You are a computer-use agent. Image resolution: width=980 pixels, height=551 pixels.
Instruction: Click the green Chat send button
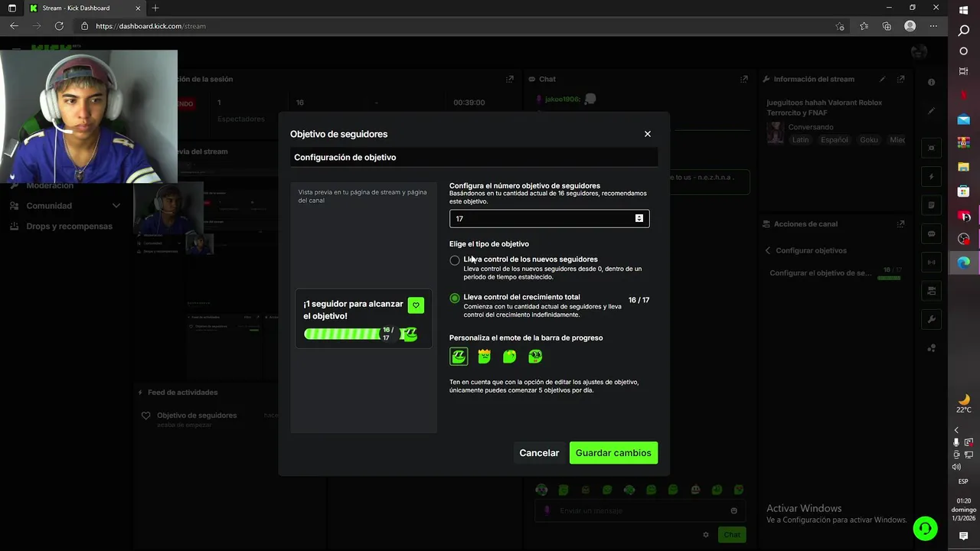click(x=732, y=535)
